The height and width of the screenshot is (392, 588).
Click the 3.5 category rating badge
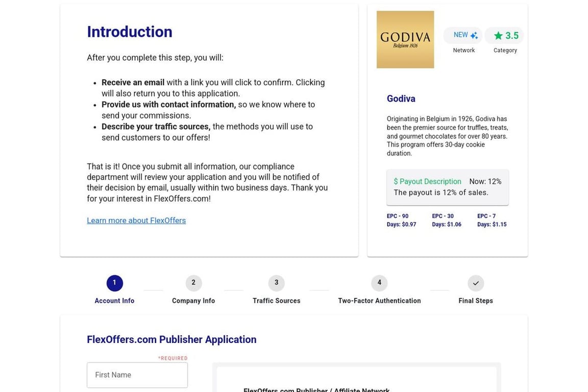click(x=504, y=35)
